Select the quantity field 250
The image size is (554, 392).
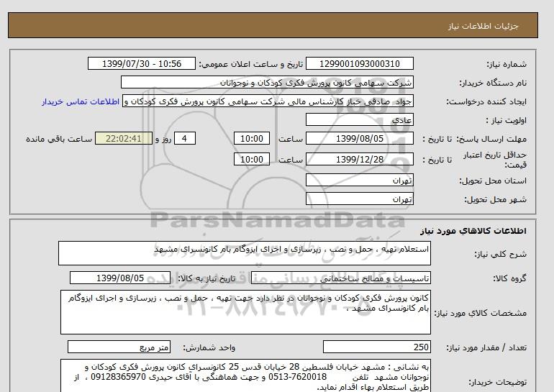377,347
